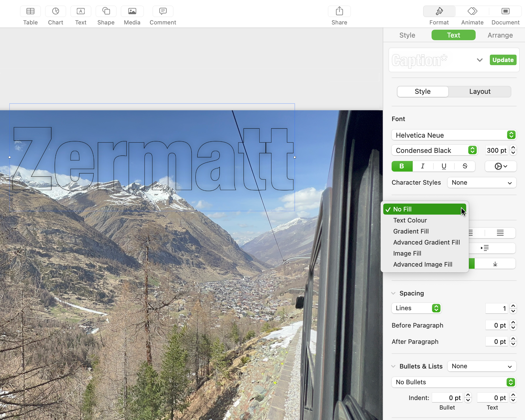This screenshot has height=420, width=525.
Task: Toggle Italic formatting
Action: pos(423,166)
